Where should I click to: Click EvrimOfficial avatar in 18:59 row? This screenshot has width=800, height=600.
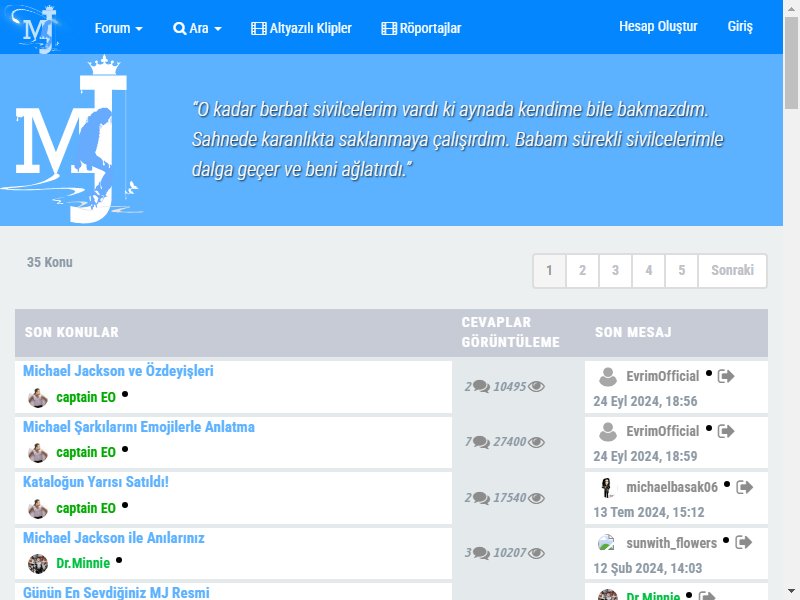(608, 432)
